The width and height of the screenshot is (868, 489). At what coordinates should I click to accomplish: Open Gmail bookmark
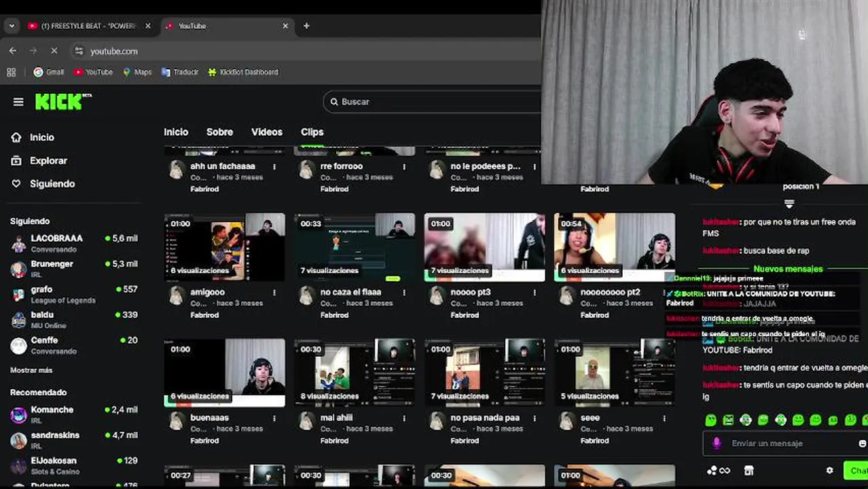(48, 72)
